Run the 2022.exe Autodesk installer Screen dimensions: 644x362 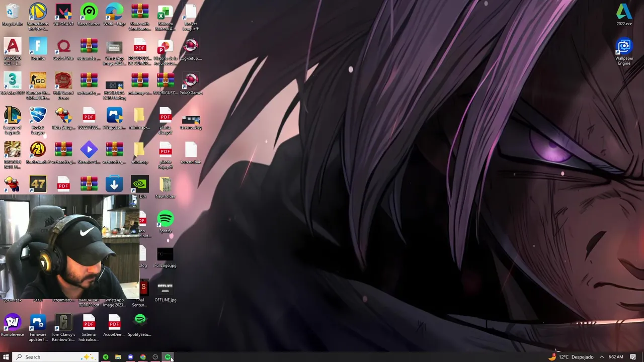click(624, 15)
